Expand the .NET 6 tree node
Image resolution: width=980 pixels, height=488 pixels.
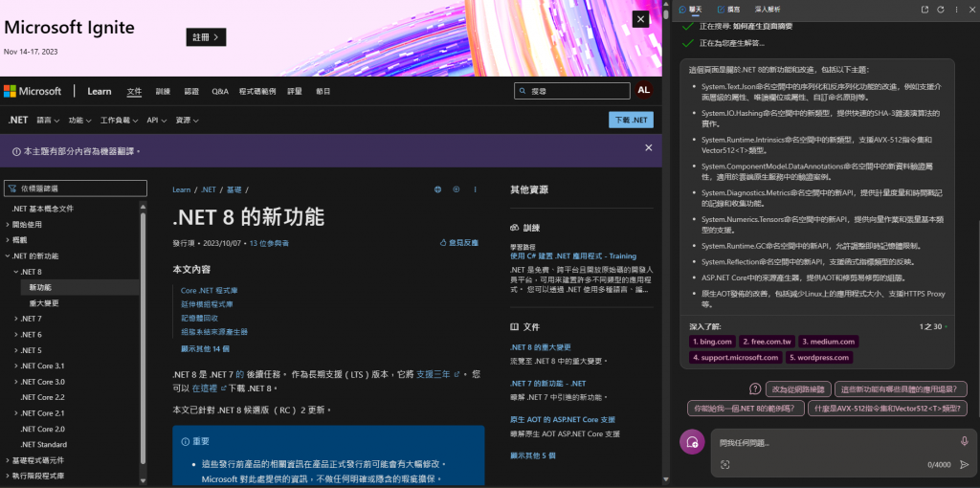coord(15,334)
